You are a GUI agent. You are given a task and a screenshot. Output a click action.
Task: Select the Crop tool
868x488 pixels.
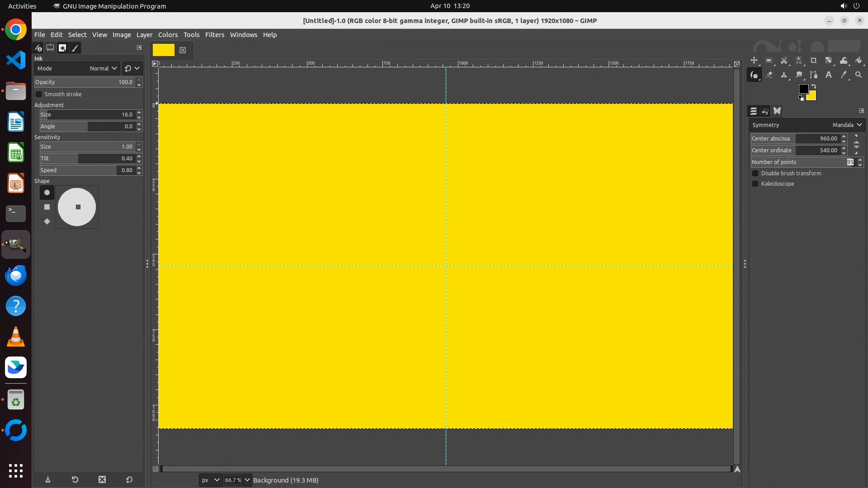click(814, 61)
